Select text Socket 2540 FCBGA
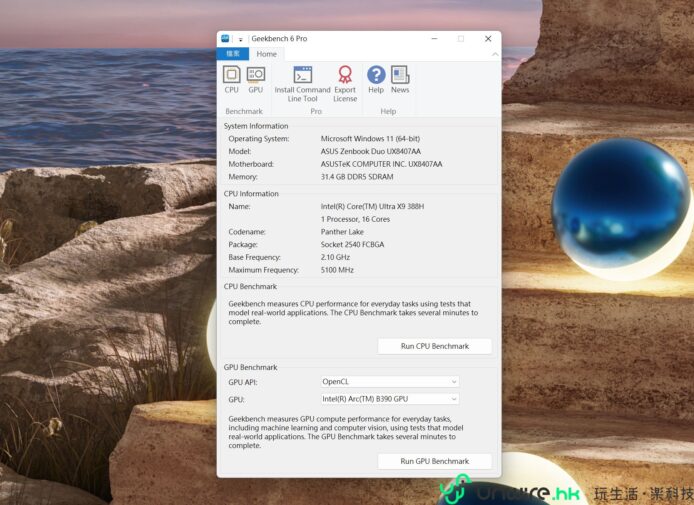The image size is (694, 505). click(352, 244)
